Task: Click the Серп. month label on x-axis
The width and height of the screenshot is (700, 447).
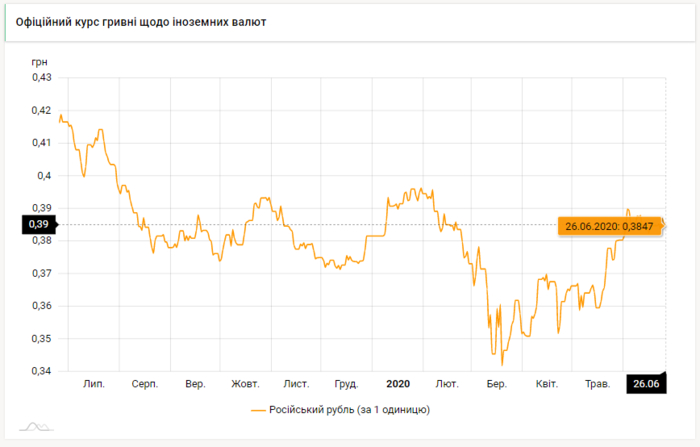Action: 145,384
